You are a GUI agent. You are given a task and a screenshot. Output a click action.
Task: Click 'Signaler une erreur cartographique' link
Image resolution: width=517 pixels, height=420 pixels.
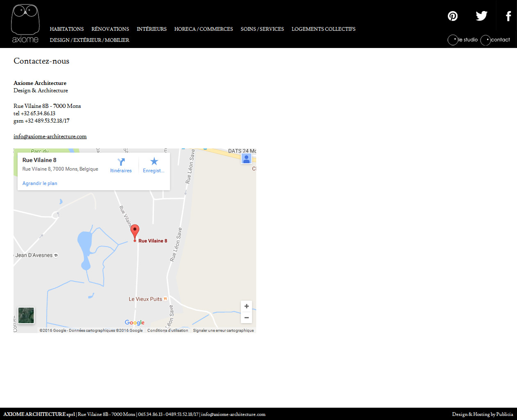pos(224,331)
